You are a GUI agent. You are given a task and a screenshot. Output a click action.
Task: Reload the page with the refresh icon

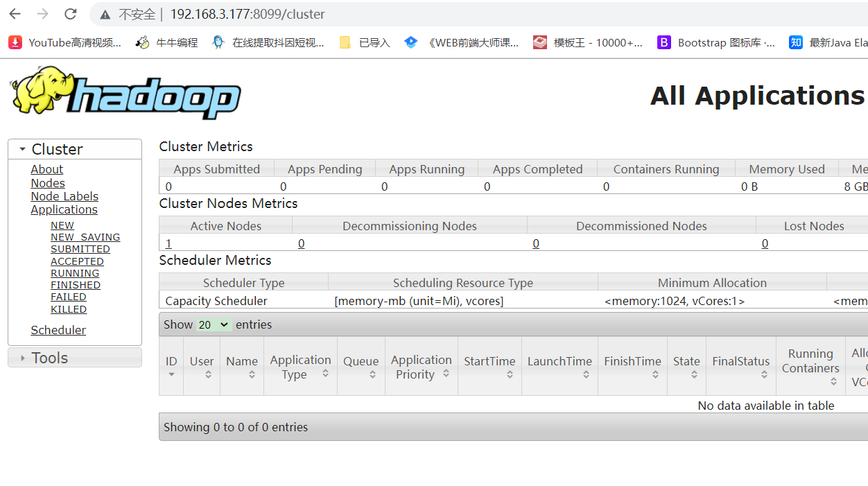[71, 14]
